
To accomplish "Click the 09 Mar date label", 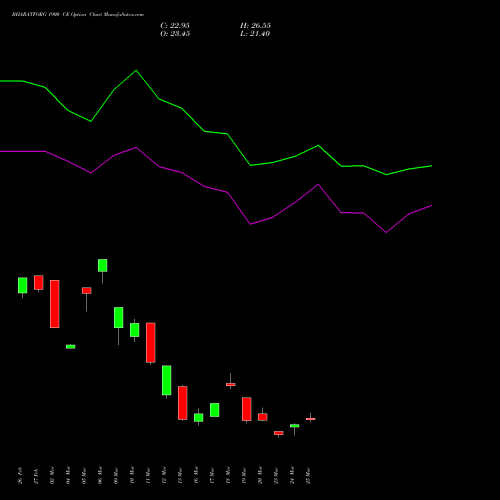I will pyautogui.click(x=116, y=475).
